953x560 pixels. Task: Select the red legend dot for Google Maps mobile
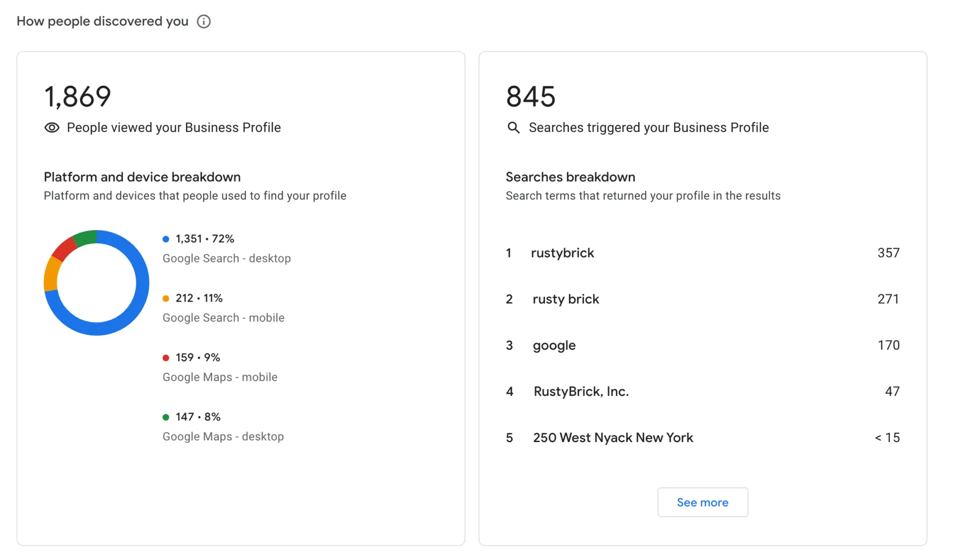(x=166, y=357)
